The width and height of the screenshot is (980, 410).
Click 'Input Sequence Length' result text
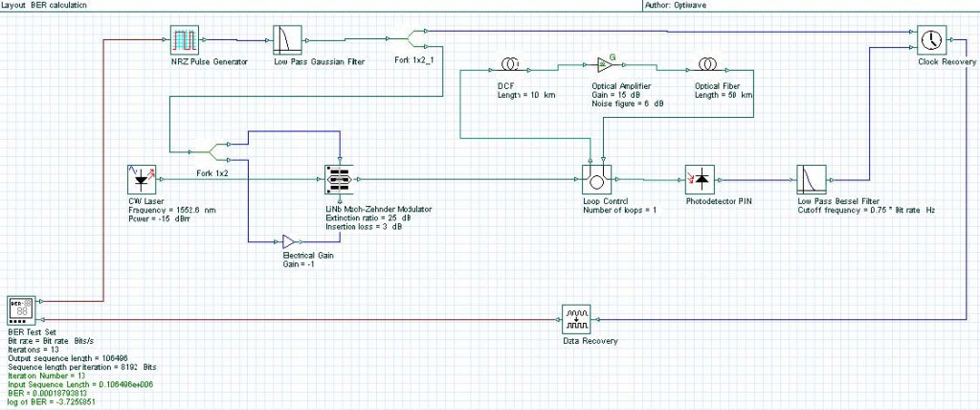tap(80, 384)
